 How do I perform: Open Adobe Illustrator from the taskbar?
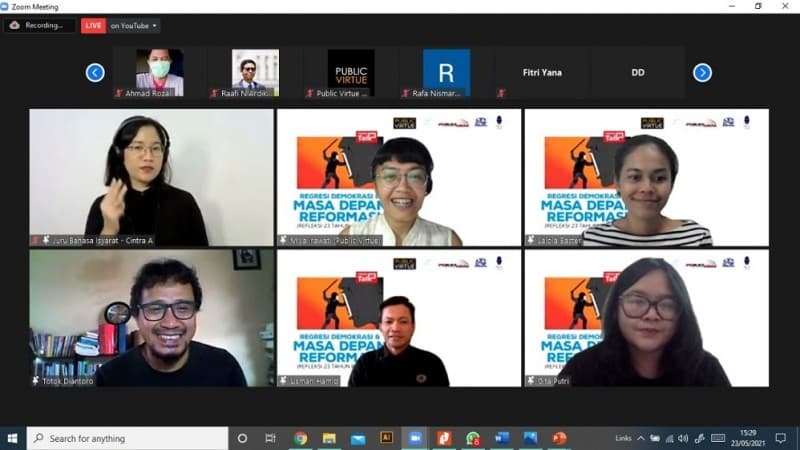[386, 438]
